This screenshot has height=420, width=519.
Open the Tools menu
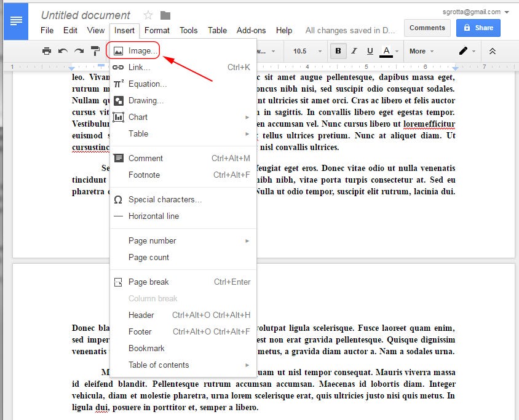point(188,31)
